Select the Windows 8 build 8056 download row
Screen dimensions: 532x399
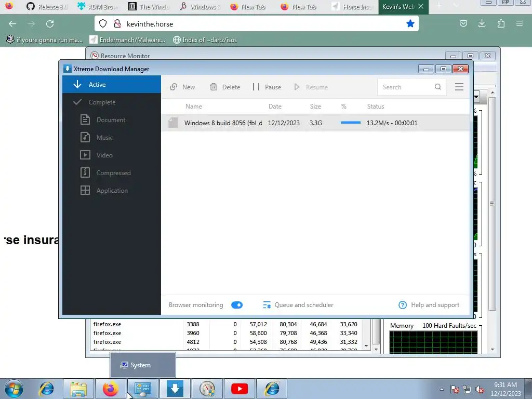coord(315,123)
